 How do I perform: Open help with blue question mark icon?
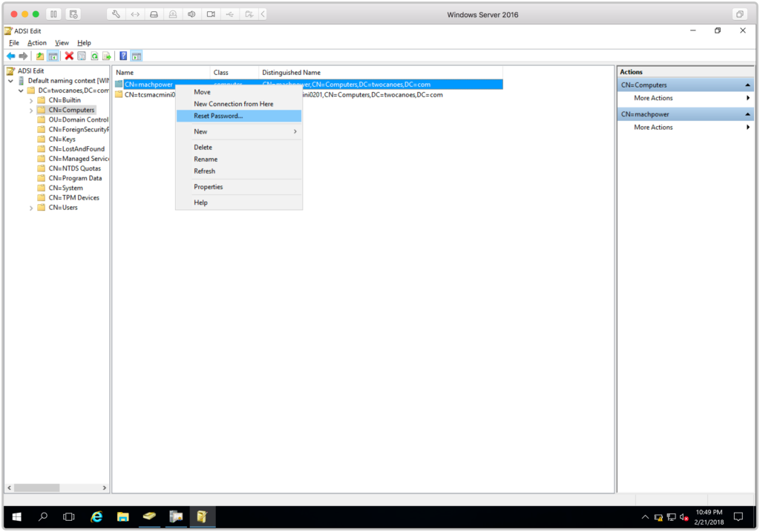(123, 56)
